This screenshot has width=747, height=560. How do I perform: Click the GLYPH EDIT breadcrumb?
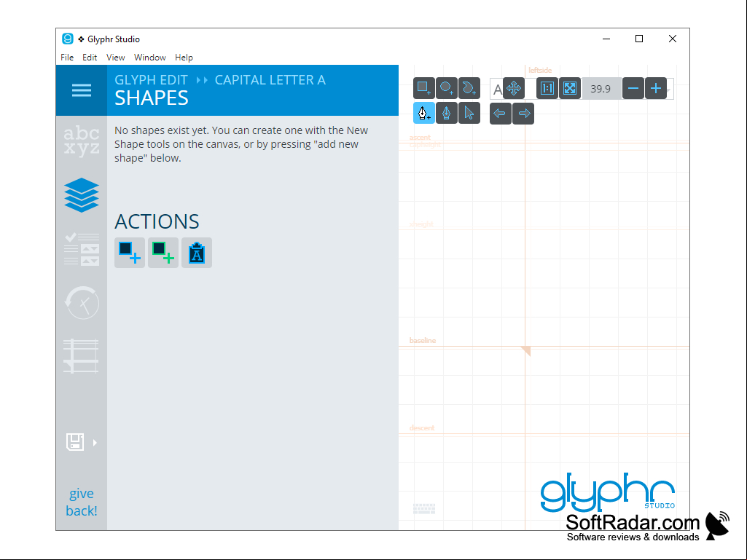coord(151,80)
